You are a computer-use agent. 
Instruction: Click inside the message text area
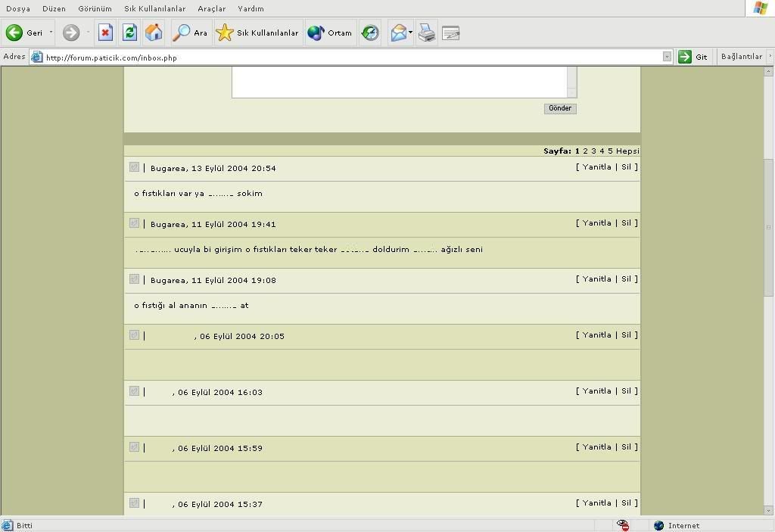(x=400, y=82)
